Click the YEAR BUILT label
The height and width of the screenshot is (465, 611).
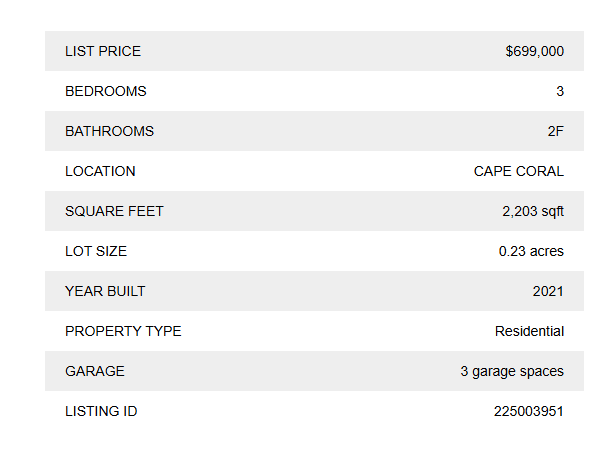105,291
